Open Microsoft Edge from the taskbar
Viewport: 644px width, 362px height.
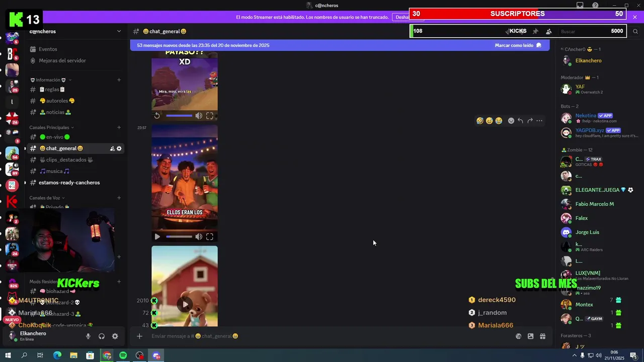(57, 355)
